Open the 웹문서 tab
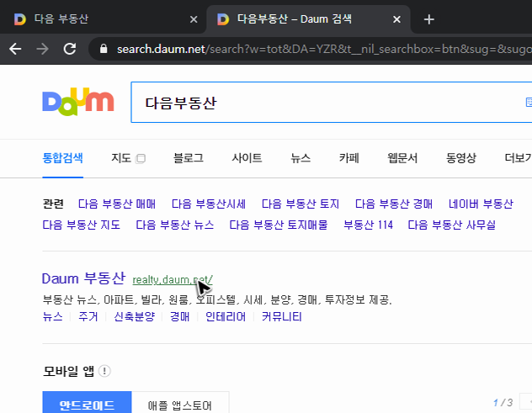532x413 pixels. [x=402, y=158]
